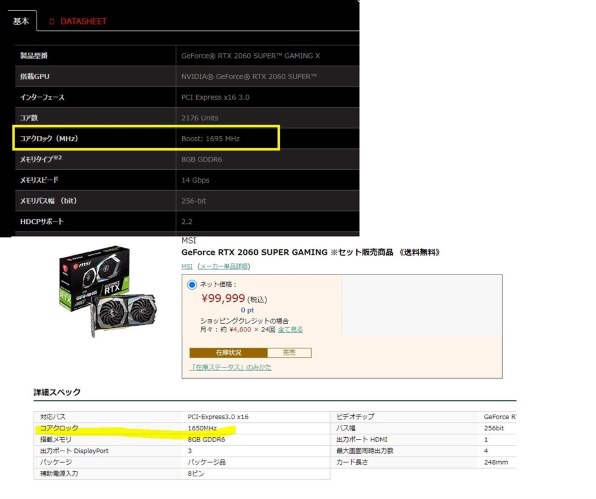Viewport: 596px width, 499px height.
Task: Select the パッケージ品 spec value
Action: [x=207, y=463]
